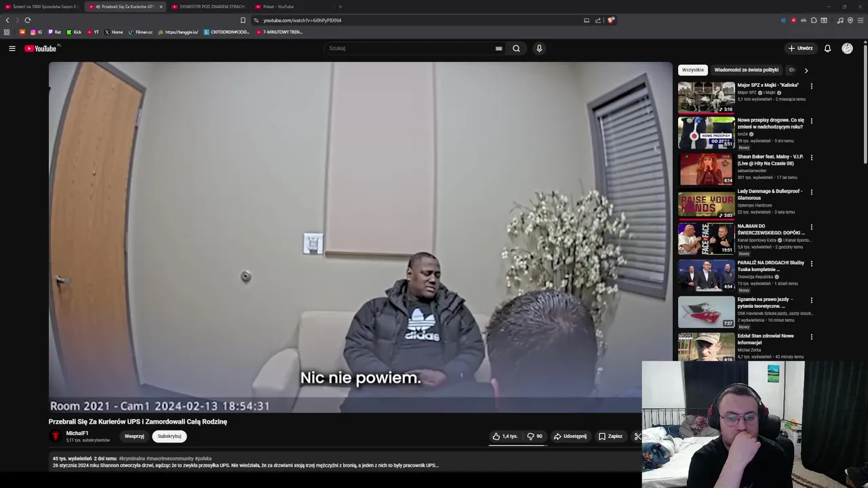The image size is (868, 488).
Task: Open the MichalF1 channel avatar
Action: (56, 436)
